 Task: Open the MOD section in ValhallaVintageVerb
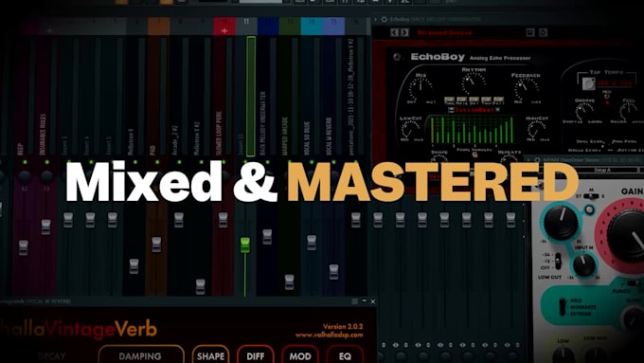[x=300, y=354]
